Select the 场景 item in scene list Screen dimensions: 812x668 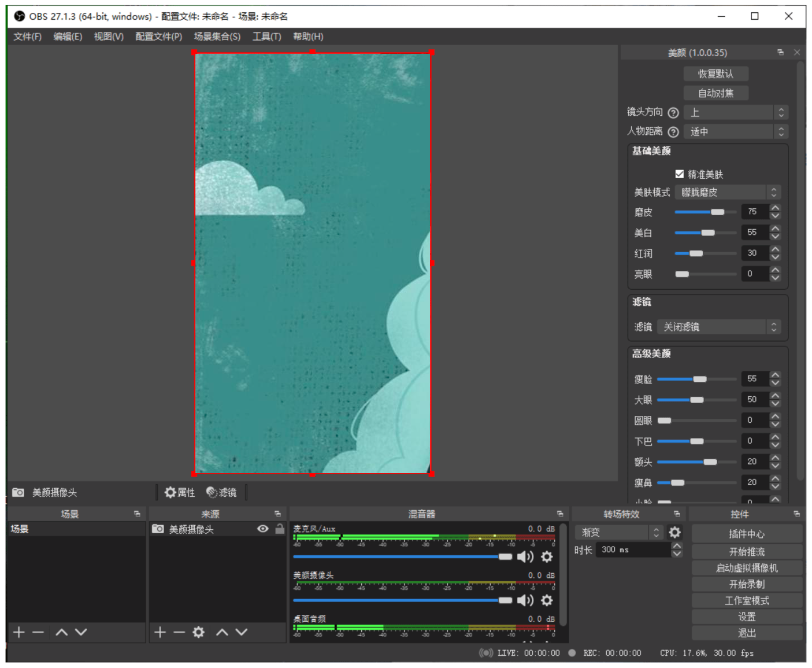point(76,529)
